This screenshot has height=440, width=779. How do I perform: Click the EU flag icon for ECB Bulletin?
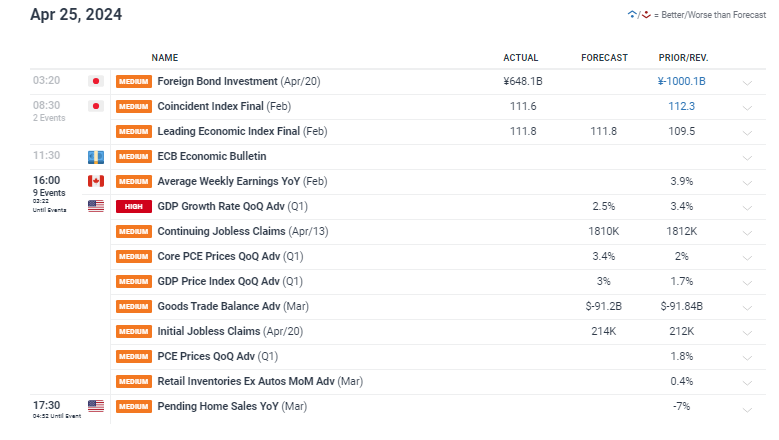(x=96, y=157)
